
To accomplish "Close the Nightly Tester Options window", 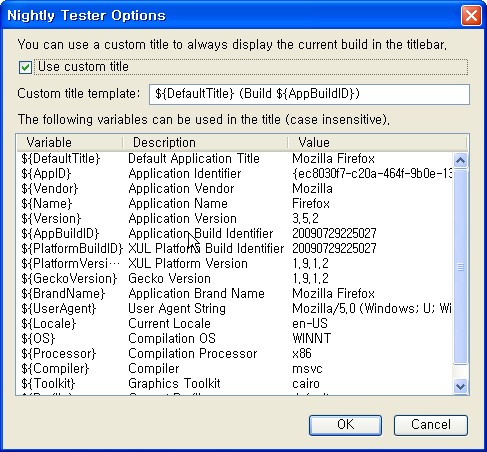I will 471,15.
